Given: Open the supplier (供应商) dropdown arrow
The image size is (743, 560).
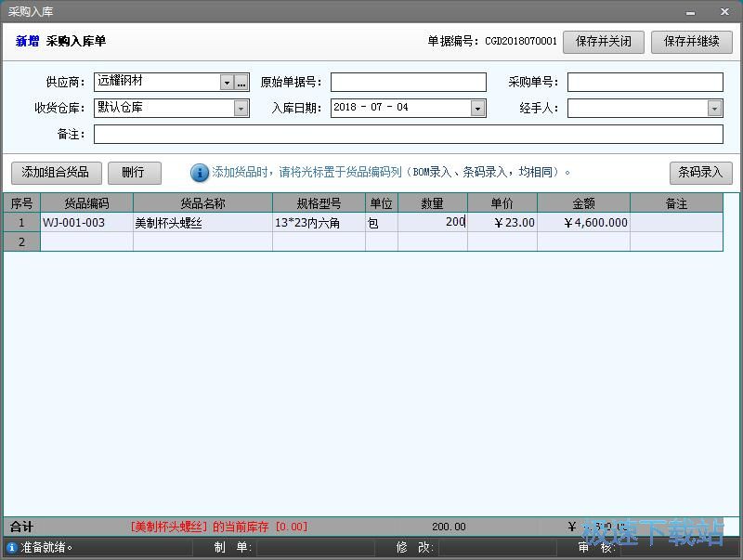Looking at the screenshot, I should click(227, 83).
